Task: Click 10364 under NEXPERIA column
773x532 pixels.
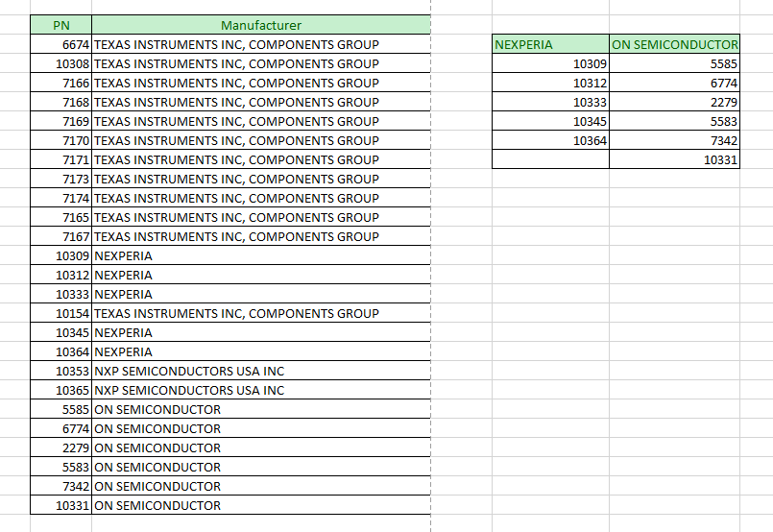Action: pyautogui.click(x=550, y=140)
